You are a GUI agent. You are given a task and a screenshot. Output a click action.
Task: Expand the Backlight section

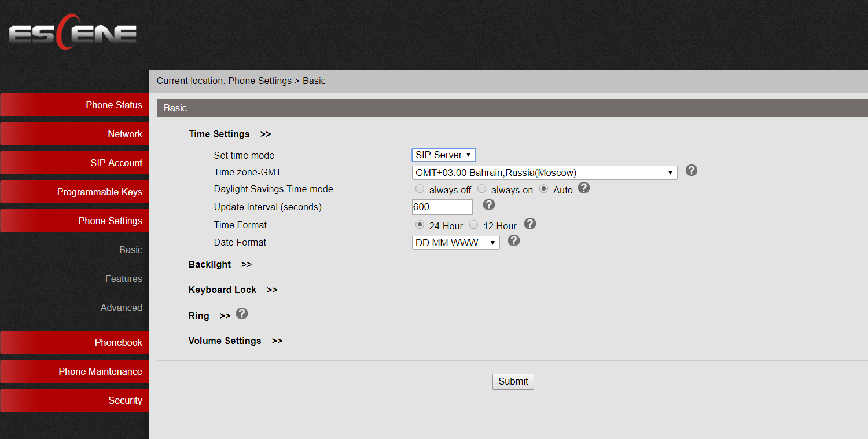pyautogui.click(x=220, y=264)
